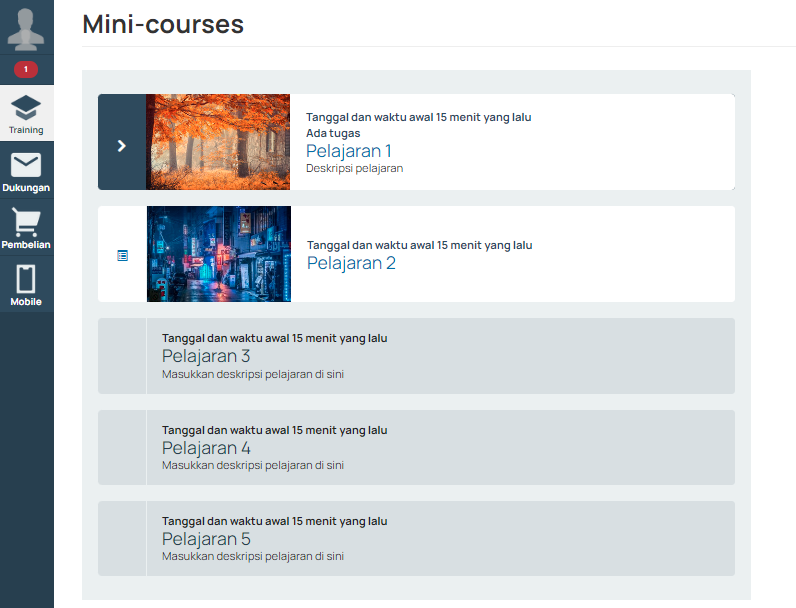Image resolution: width=796 pixels, height=608 pixels.
Task: Open Dukungan envelope icon
Action: 26,165
